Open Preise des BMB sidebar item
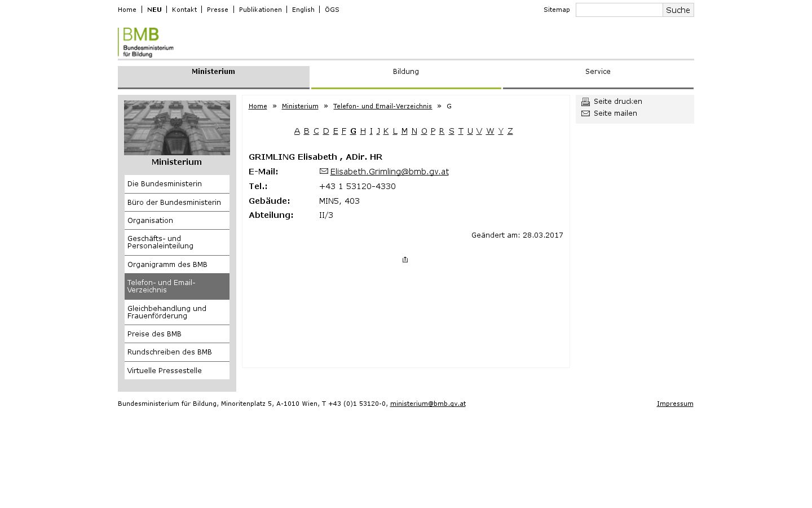 pos(177,334)
